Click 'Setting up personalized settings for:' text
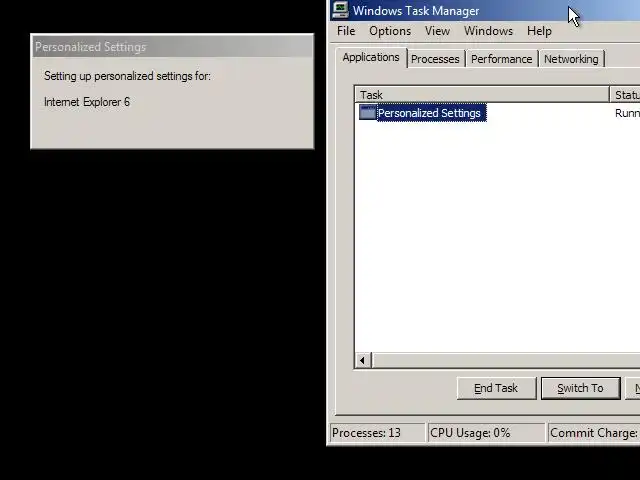The width and height of the screenshot is (640, 480). (x=127, y=76)
